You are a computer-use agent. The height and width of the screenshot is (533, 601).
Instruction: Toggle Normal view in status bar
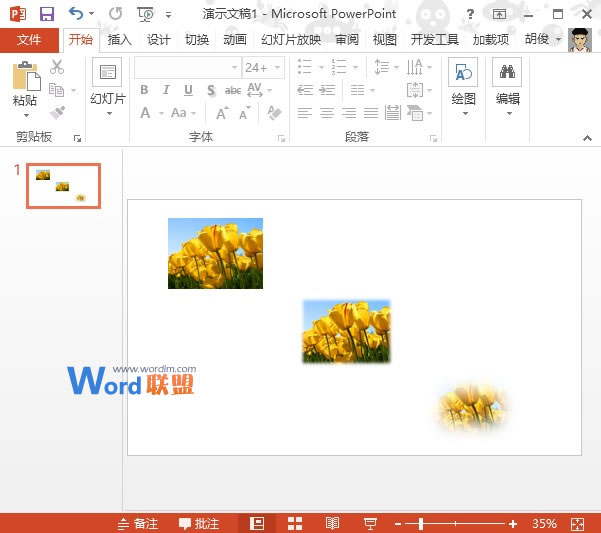[x=257, y=523]
